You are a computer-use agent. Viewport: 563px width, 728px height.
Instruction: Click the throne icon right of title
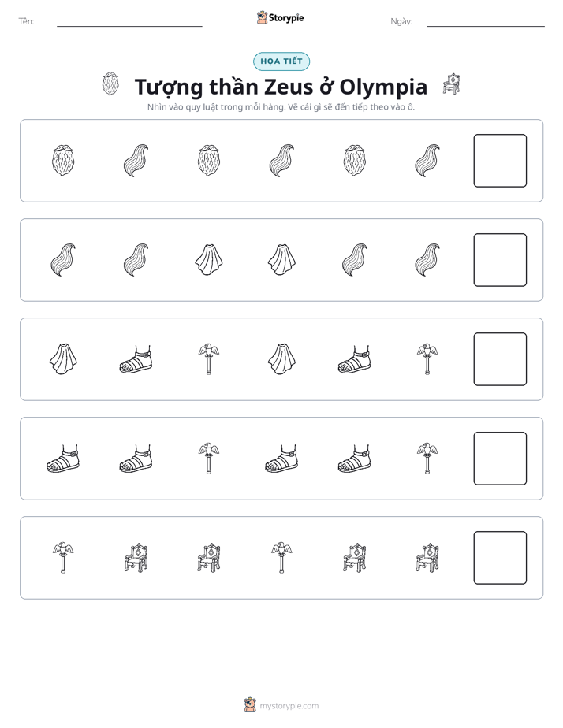[x=451, y=84]
